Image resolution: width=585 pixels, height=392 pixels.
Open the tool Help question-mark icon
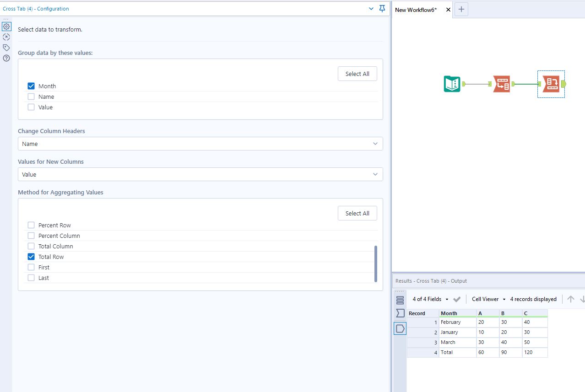pyautogui.click(x=6, y=58)
